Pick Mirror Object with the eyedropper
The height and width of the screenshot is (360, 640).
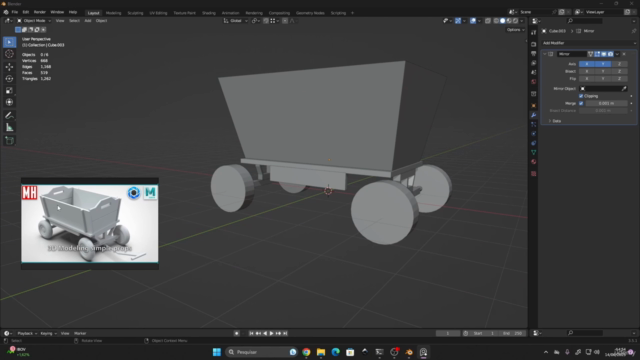(624, 89)
